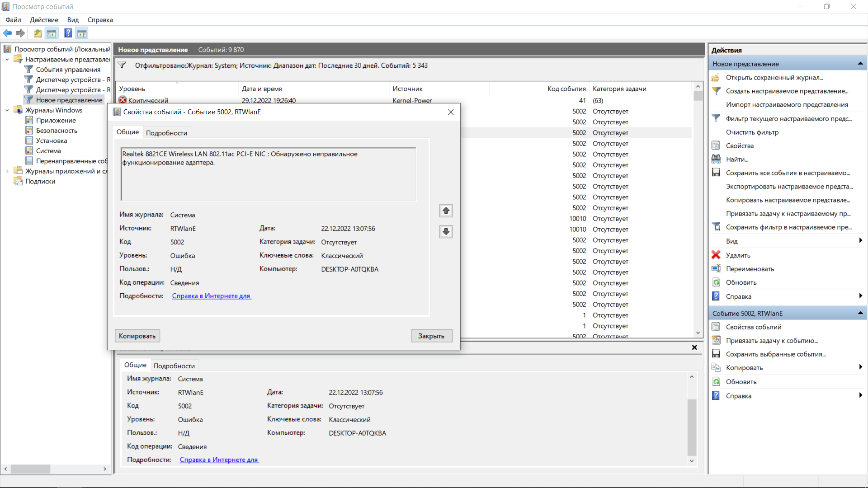This screenshot has width=868, height=488.
Task: Switch to Подробности tab in properties dialog
Action: (x=166, y=133)
